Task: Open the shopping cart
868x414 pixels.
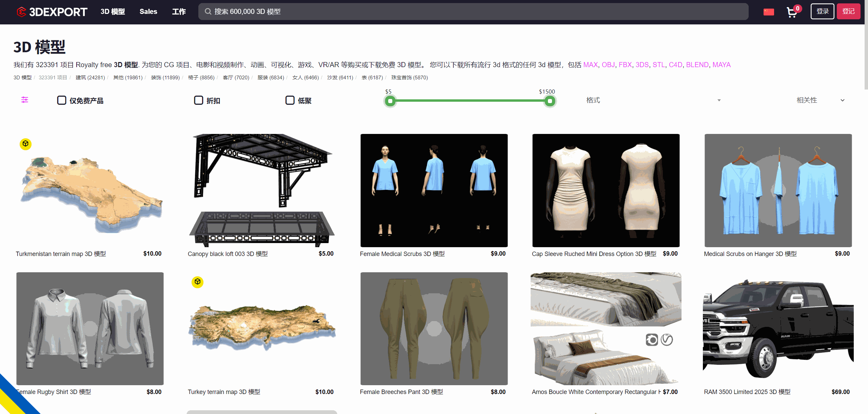Action: 792,12
